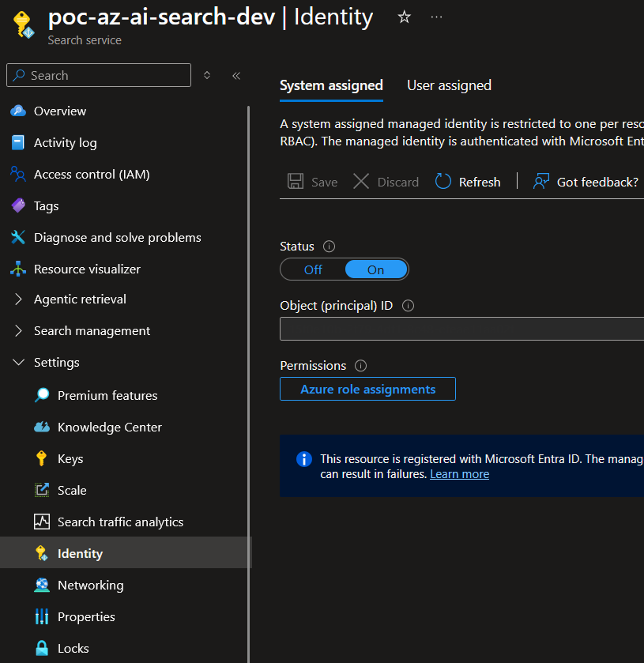This screenshot has width=644, height=663.
Task: Collapse the sidebar with the double chevron
Action: click(x=236, y=76)
